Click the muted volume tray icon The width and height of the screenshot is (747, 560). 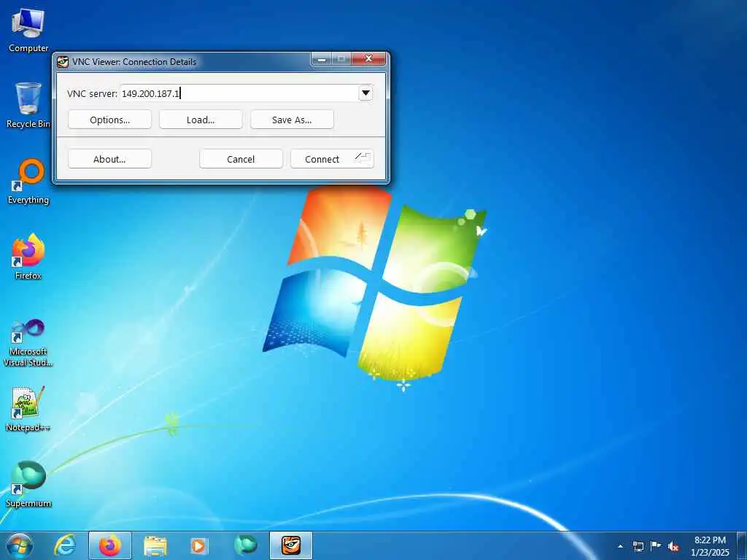coord(673,546)
